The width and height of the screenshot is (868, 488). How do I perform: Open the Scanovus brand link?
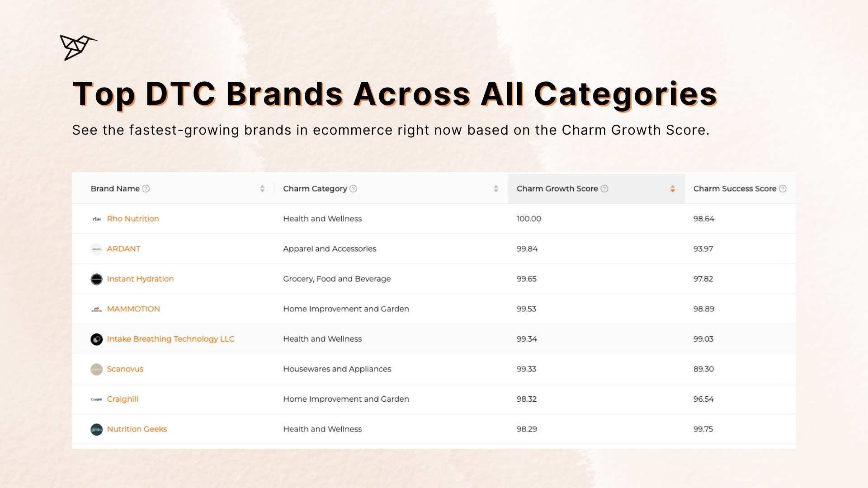point(125,369)
